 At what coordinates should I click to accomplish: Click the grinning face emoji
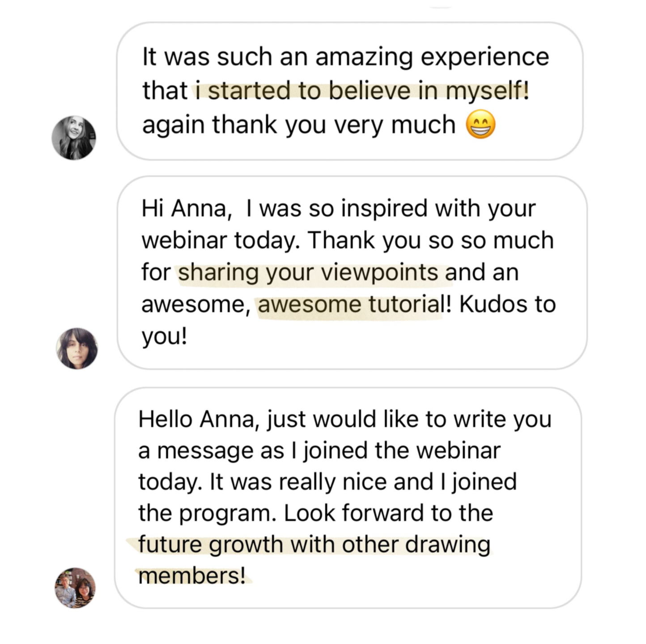click(480, 125)
